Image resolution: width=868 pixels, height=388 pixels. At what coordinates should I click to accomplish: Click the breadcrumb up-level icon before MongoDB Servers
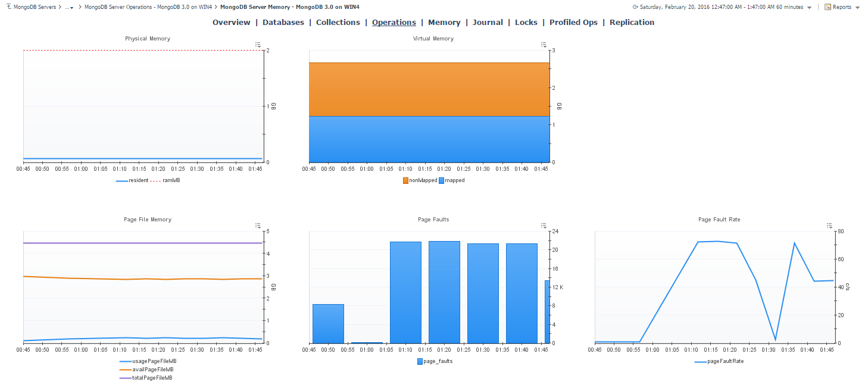coord(9,7)
